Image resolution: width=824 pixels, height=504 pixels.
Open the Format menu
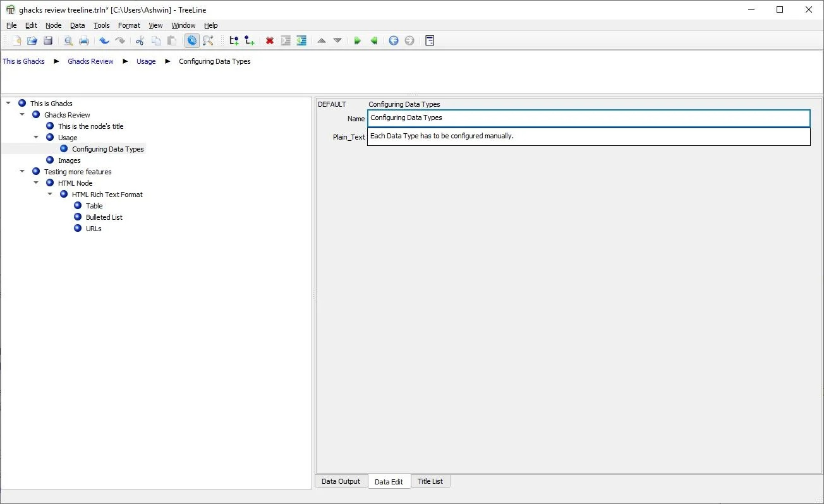point(129,25)
